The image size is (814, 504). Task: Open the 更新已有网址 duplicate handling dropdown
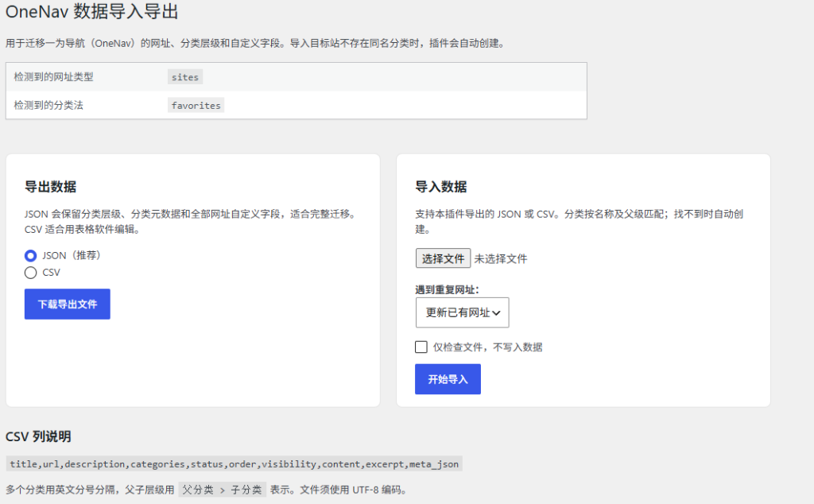tap(462, 312)
